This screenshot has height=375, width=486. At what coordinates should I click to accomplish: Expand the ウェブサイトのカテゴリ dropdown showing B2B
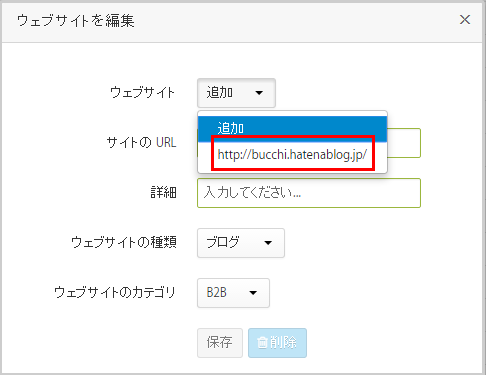pos(233,293)
